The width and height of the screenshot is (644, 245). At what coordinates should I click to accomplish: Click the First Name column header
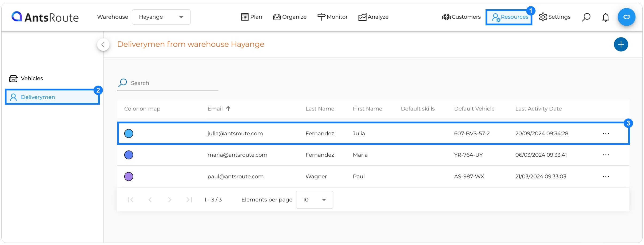point(367,109)
